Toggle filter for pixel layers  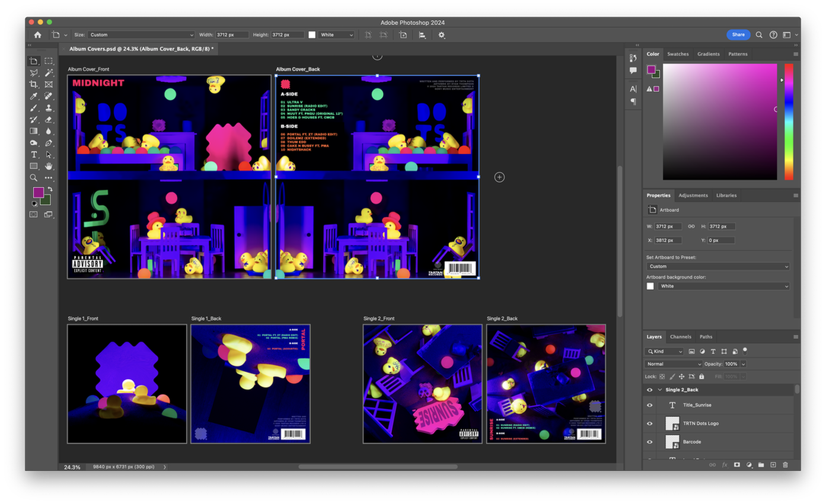[x=691, y=352]
